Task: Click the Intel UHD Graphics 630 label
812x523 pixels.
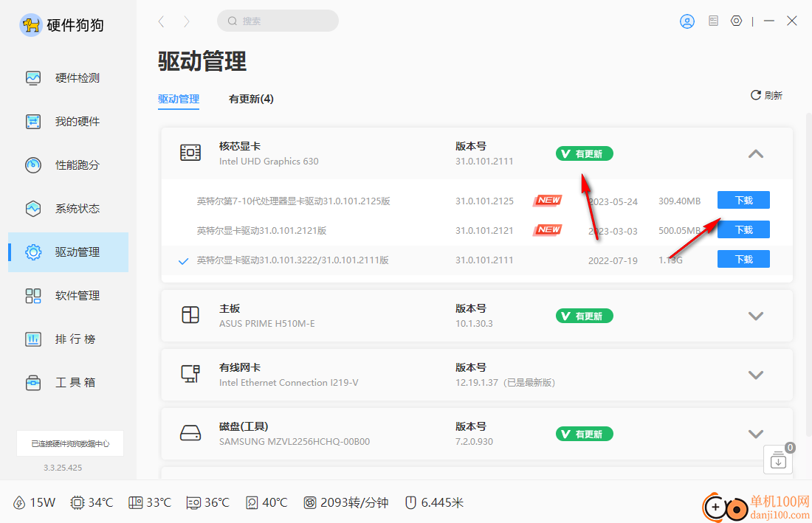Action: [x=269, y=162]
